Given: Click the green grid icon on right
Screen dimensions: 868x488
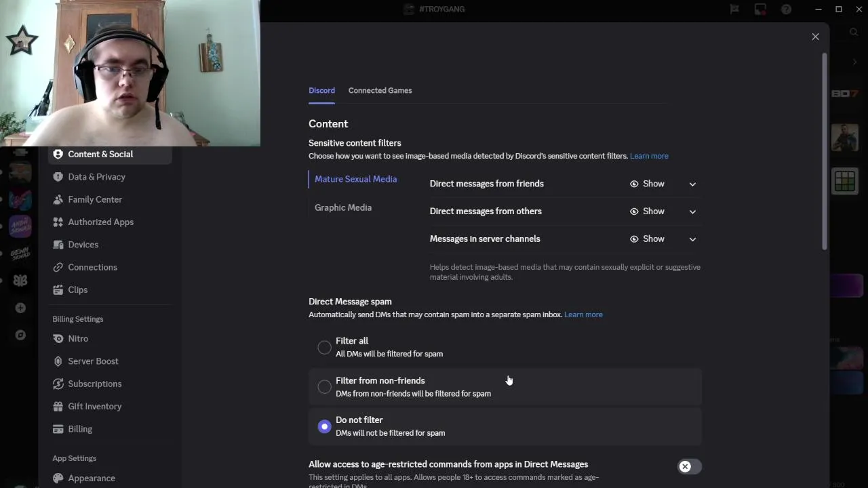Looking at the screenshot, I should [x=845, y=181].
